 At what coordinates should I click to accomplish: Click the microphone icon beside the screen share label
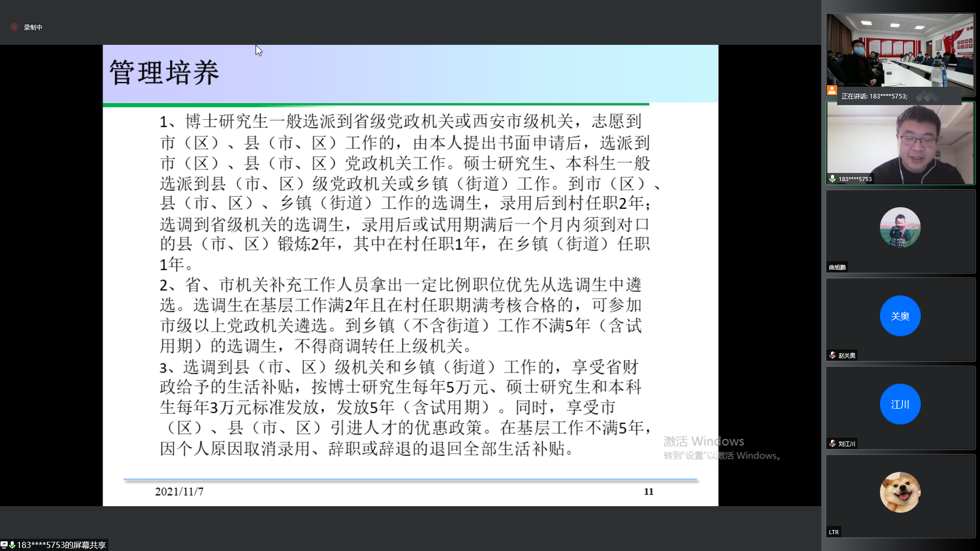click(11, 545)
